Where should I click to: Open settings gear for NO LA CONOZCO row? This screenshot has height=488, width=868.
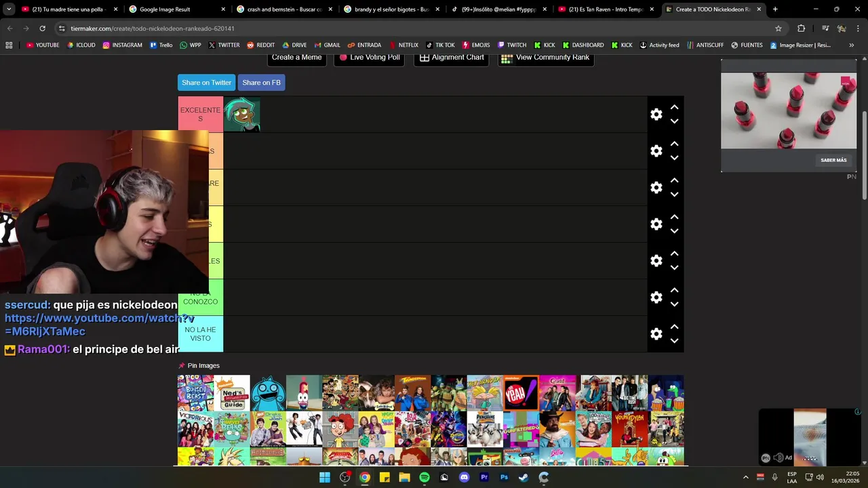click(656, 298)
